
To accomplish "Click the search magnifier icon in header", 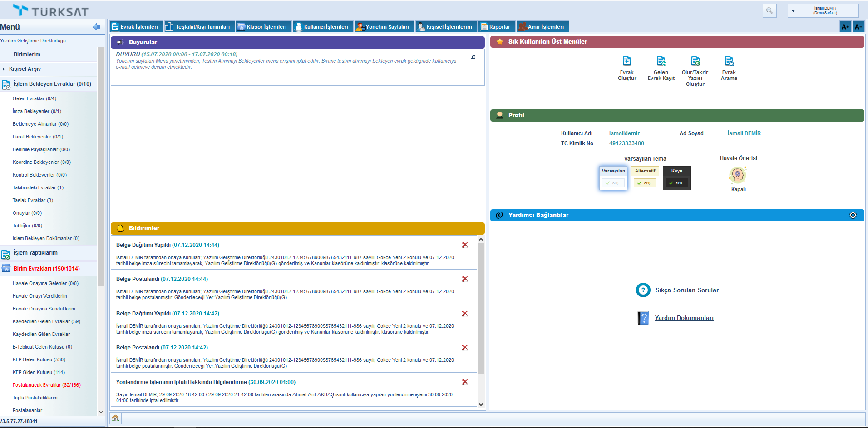I will (769, 10).
